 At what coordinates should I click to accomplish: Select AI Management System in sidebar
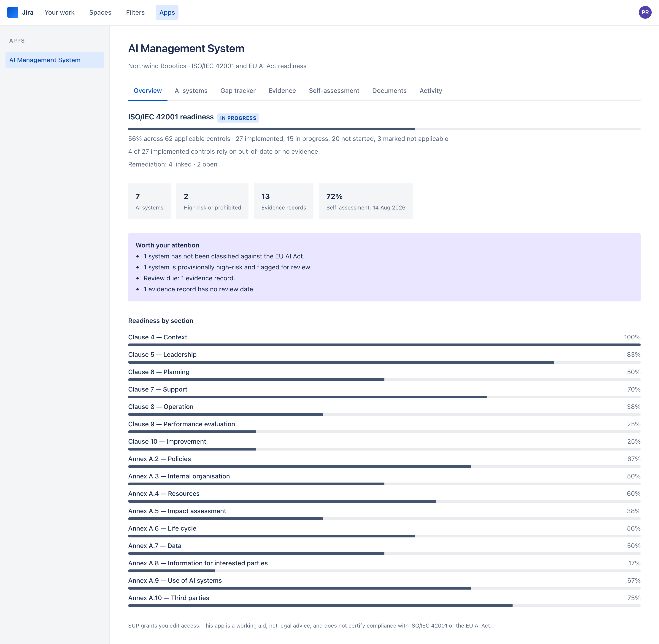54,60
